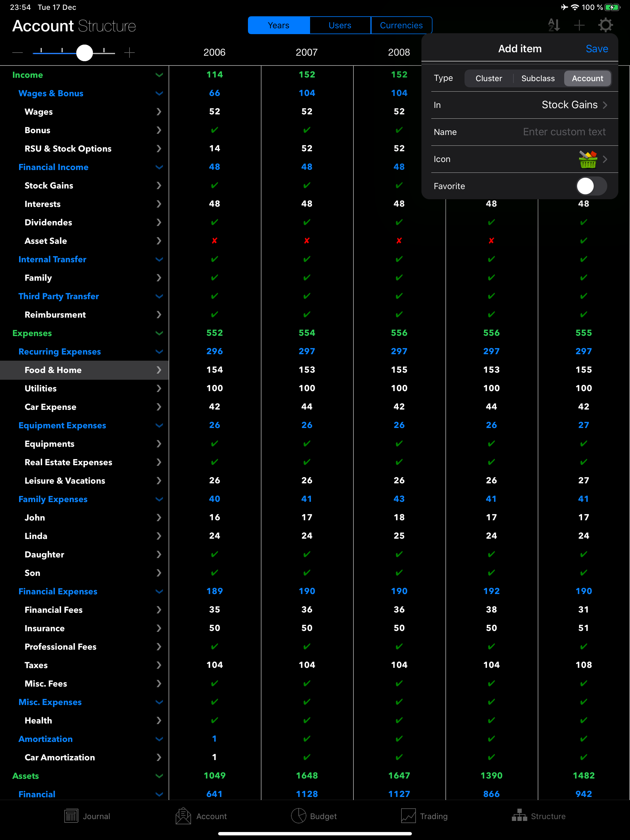Switch to the Users tab

(340, 26)
